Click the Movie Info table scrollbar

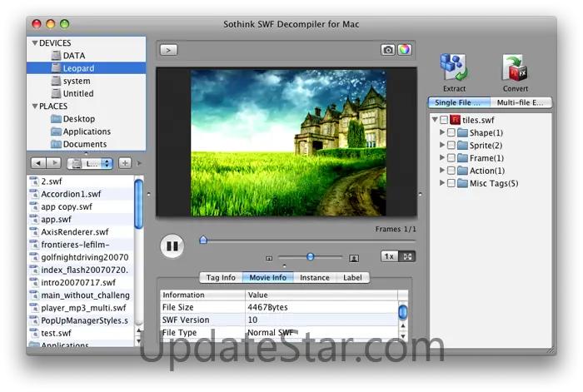(x=402, y=312)
